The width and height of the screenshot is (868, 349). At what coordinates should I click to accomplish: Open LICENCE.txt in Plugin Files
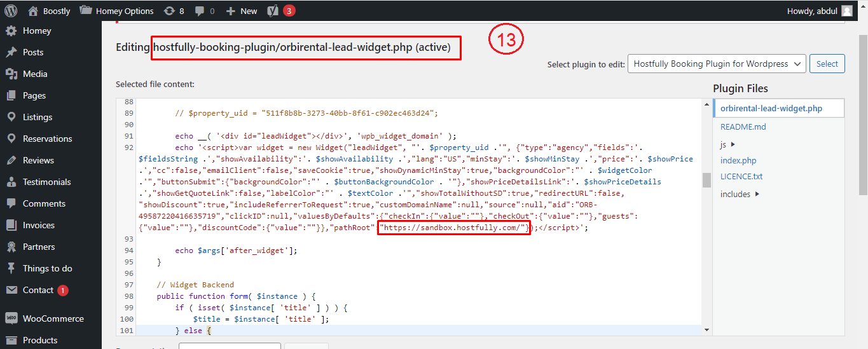(741, 176)
